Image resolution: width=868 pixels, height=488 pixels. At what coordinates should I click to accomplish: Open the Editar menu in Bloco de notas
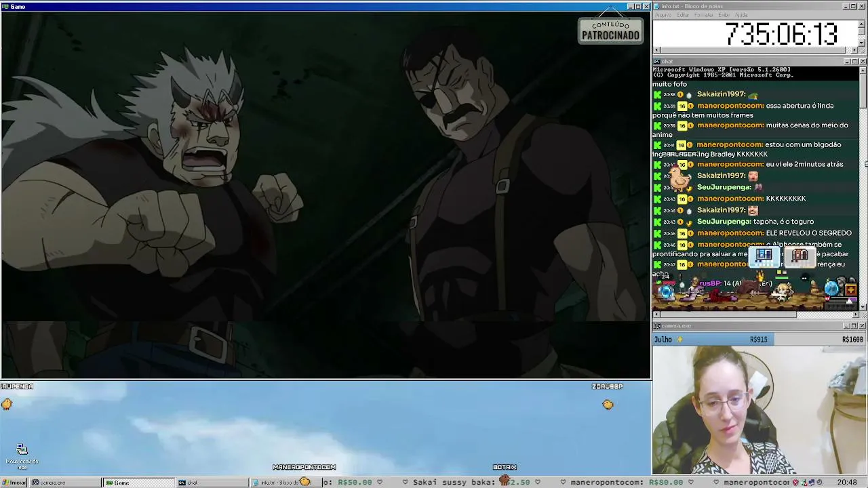coord(683,15)
